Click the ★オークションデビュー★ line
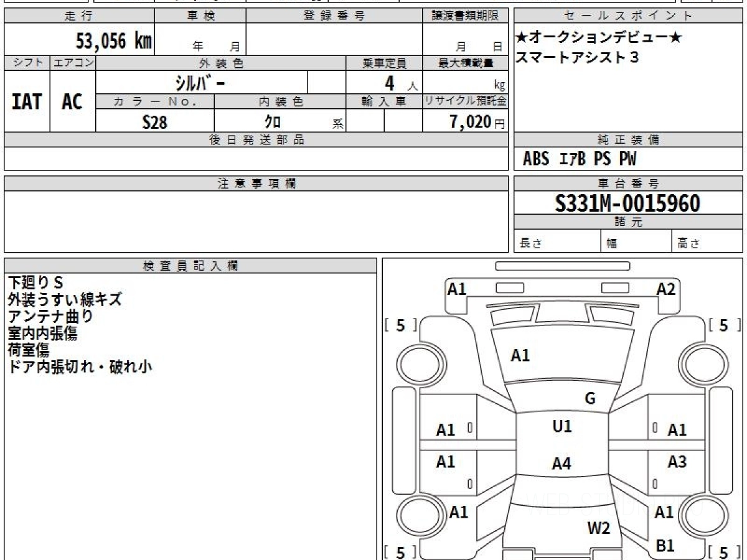 click(x=598, y=38)
